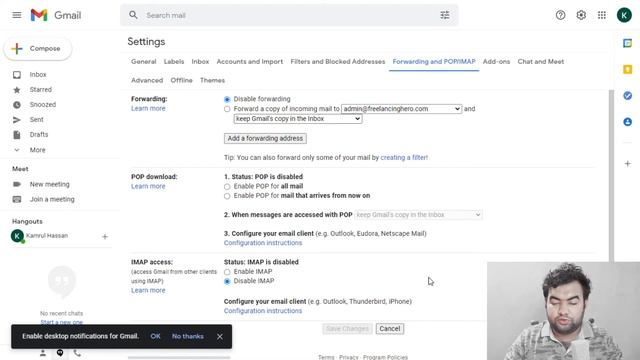Open Starred folder
Screen dimensions: 640x360
point(40,90)
